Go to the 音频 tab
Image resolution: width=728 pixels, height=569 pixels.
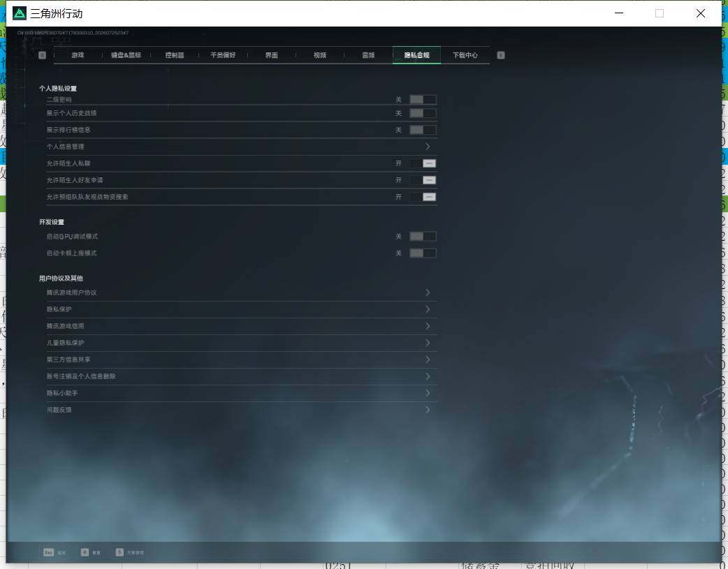[x=368, y=55]
